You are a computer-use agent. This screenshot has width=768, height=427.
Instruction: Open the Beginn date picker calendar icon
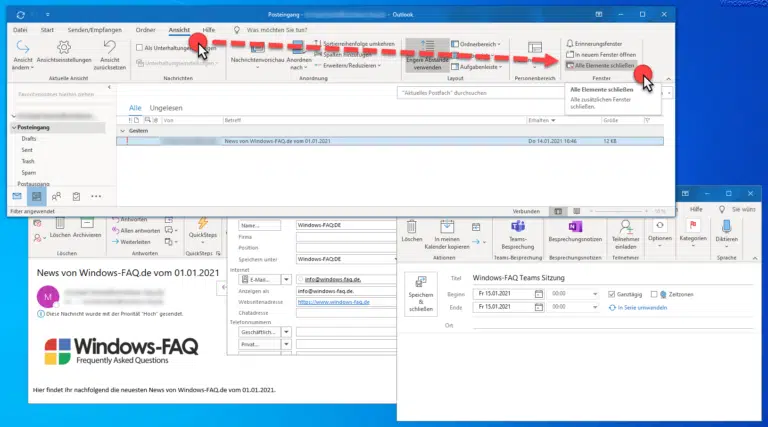click(x=538, y=294)
